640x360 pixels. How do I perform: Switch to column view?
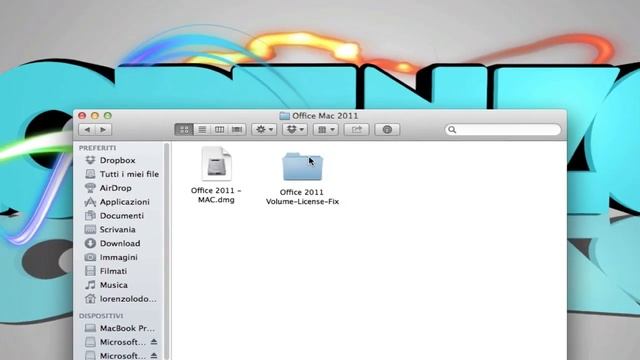(x=220, y=130)
